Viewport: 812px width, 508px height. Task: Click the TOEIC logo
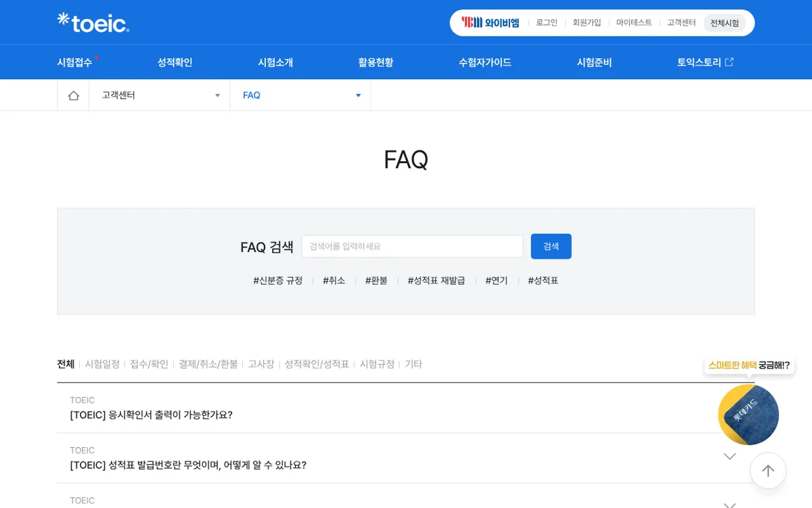[93, 22]
